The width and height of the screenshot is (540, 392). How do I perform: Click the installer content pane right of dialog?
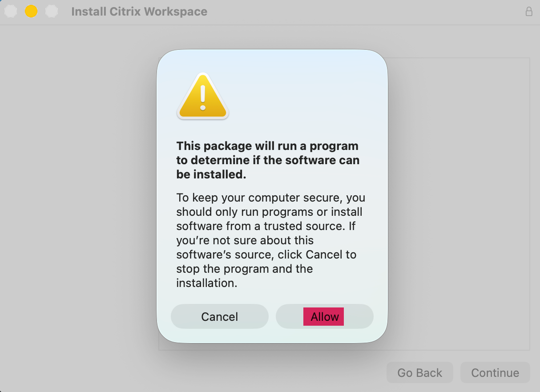pos(458,200)
